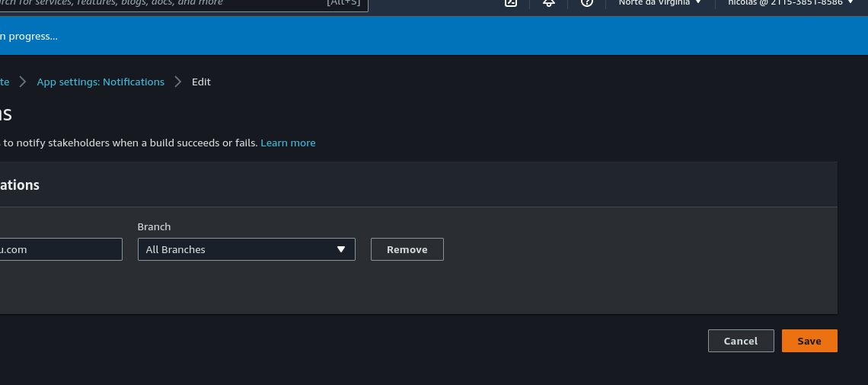The height and width of the screenshot is (385, 868).
Task: Expand the All Branches dropdown
Action: click(247, 249)
